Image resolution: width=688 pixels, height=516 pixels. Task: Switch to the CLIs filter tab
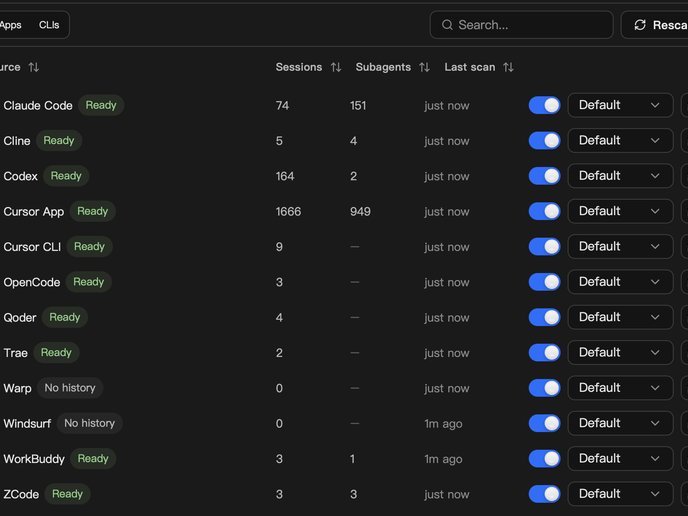coord(49,25)
